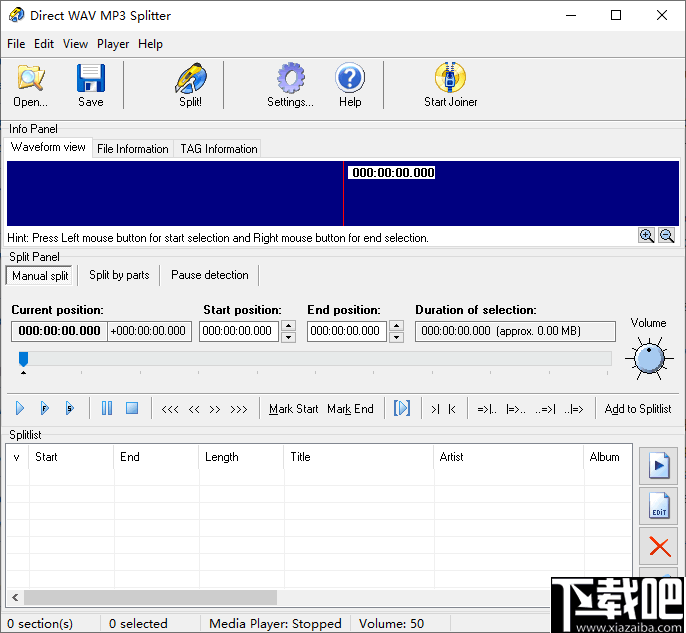Click the End column header
686x633 pixels.
(156, 457)
